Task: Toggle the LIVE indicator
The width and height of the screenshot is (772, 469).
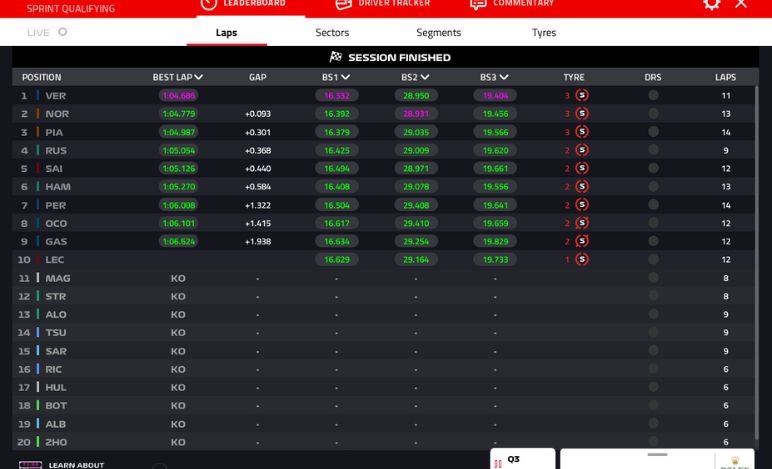Action: pyautogui.click(x=62, y=32)
